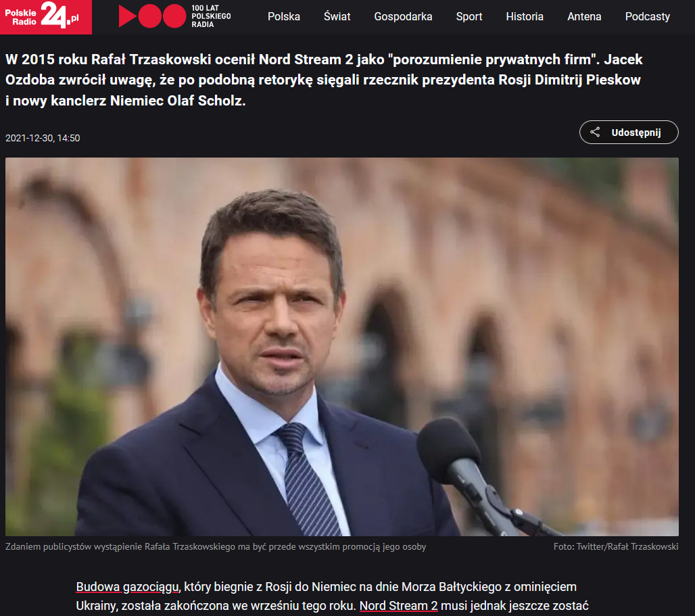Select Gospodarka in the navigation bar
The image size is (695, 616).
(403, 17)
